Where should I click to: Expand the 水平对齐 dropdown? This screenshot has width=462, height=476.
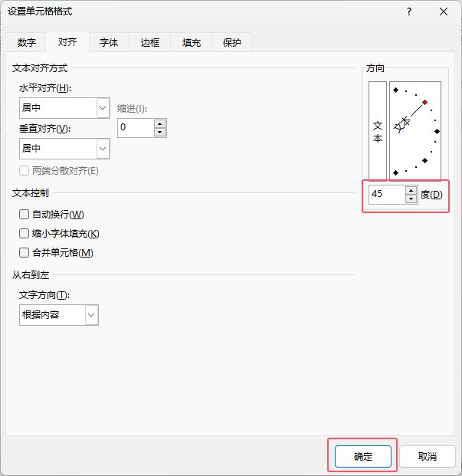(103, 108)
